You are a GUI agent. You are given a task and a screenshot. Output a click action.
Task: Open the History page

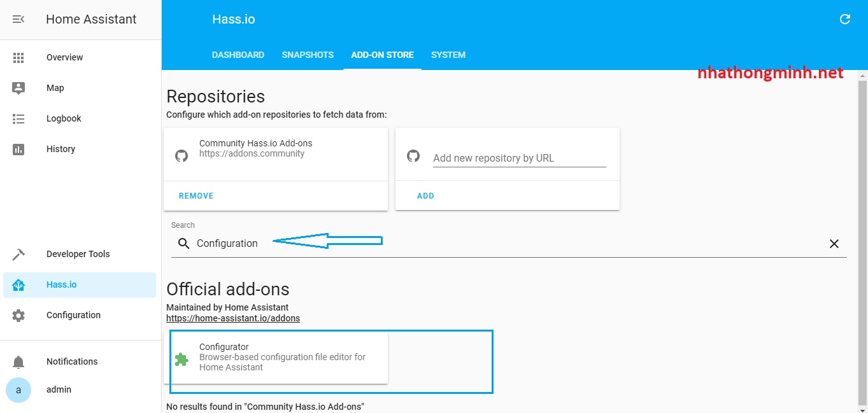click(80, 149)
